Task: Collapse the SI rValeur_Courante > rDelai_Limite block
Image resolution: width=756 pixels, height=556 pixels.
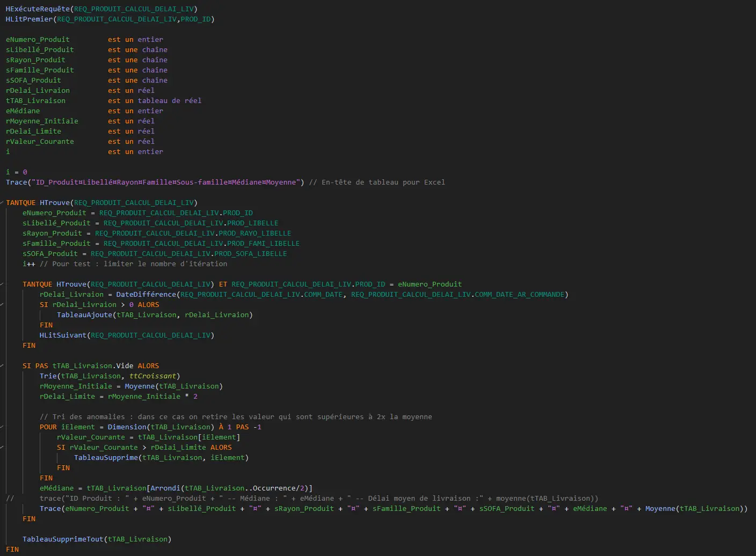Action: (2, 447)
